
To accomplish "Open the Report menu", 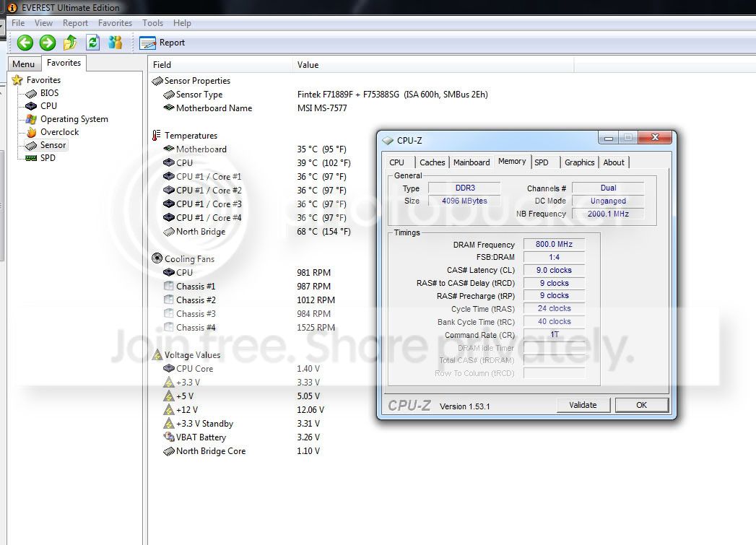I will point(75,22).
